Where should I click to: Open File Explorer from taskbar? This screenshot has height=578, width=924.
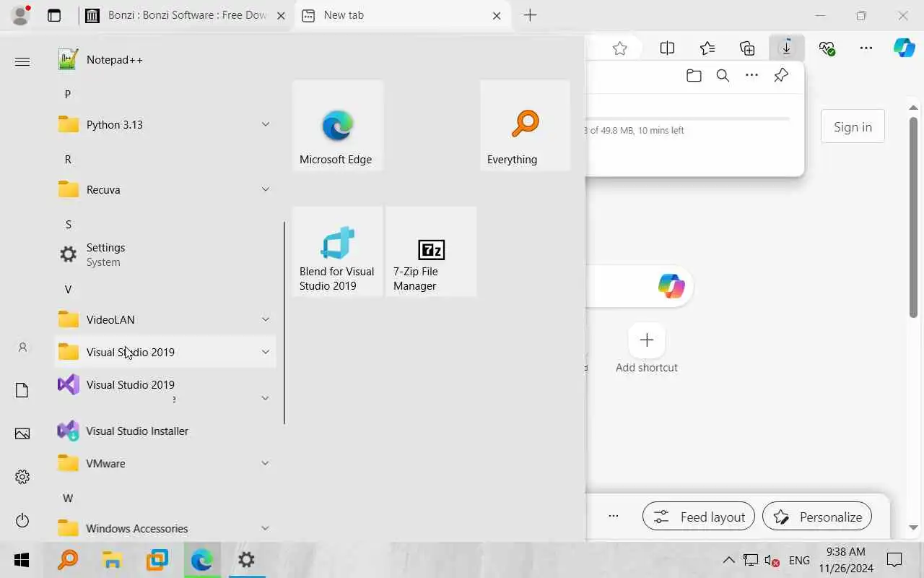pyautogui.click(x=112, y=560)
